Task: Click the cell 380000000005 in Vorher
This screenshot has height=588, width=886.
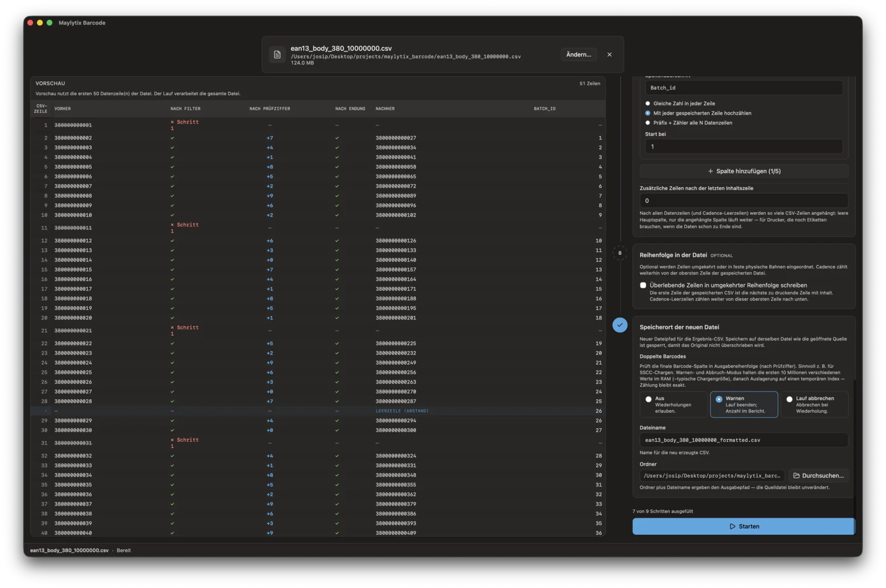Action: click(x=73, y=167)
